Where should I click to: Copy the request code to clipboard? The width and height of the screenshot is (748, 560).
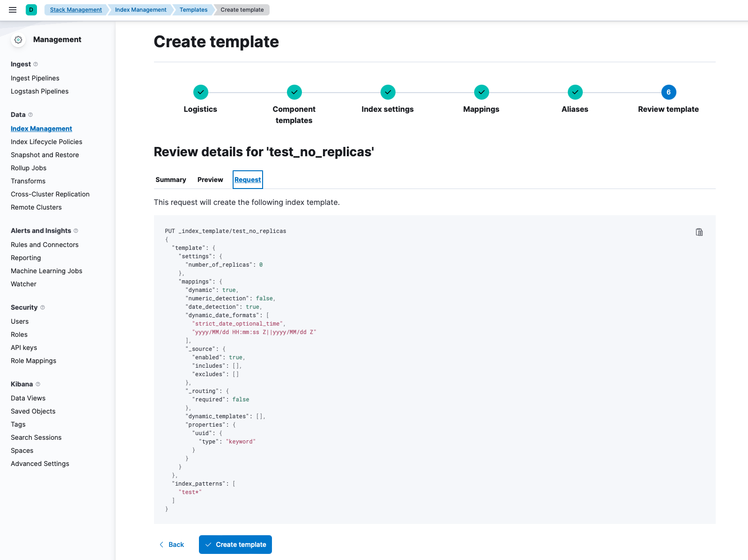[x=699, y=232]
